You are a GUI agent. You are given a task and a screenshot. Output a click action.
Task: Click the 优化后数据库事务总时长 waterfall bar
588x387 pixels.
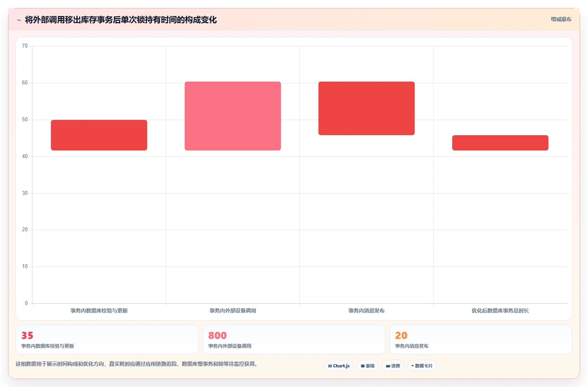(x=500, y=143)
